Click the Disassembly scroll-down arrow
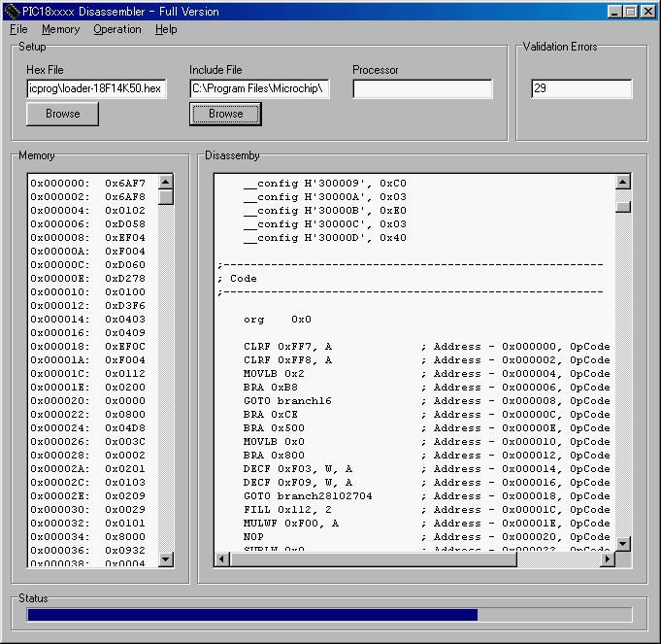The image size is (661, 644). (x=622, y=544)
